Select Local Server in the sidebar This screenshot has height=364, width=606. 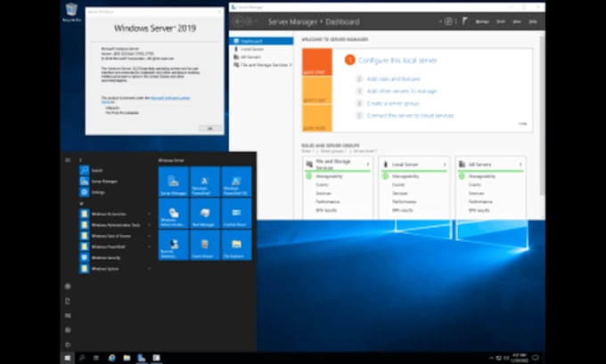(x=261, y=49)
